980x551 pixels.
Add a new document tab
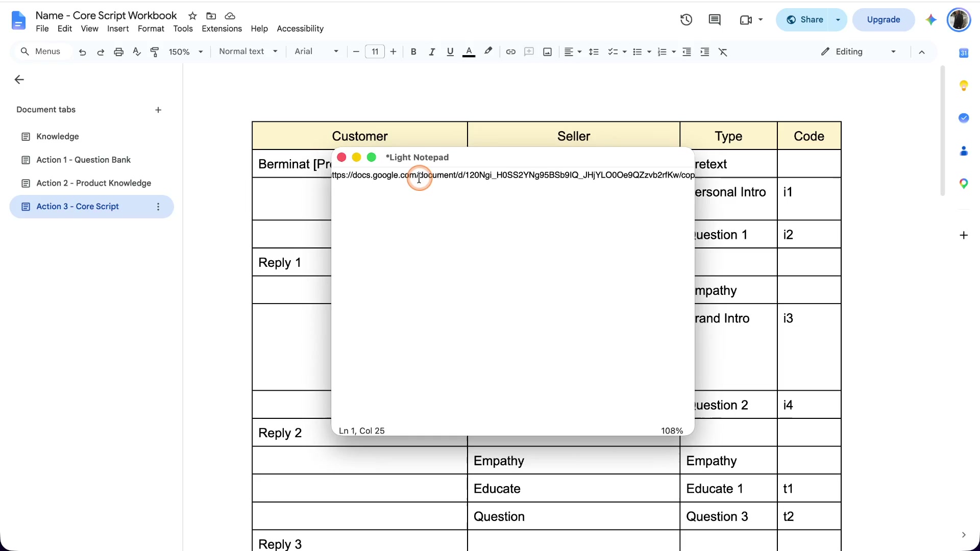point(158,110)
